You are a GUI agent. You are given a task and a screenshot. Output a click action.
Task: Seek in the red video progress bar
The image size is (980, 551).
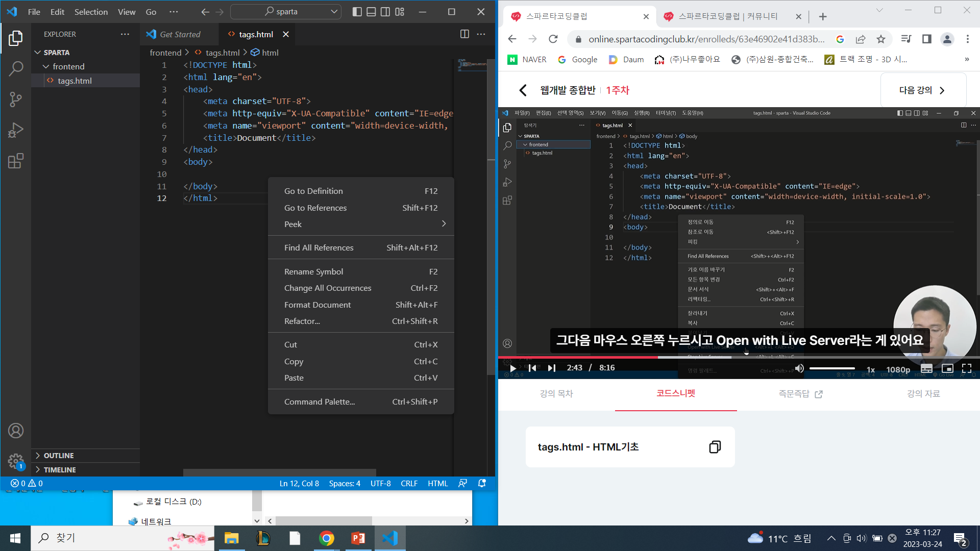point(578,357)
